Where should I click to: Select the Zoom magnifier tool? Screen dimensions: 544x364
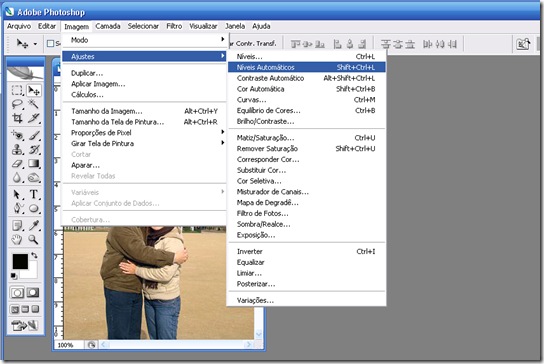click(x=34, y=239)
